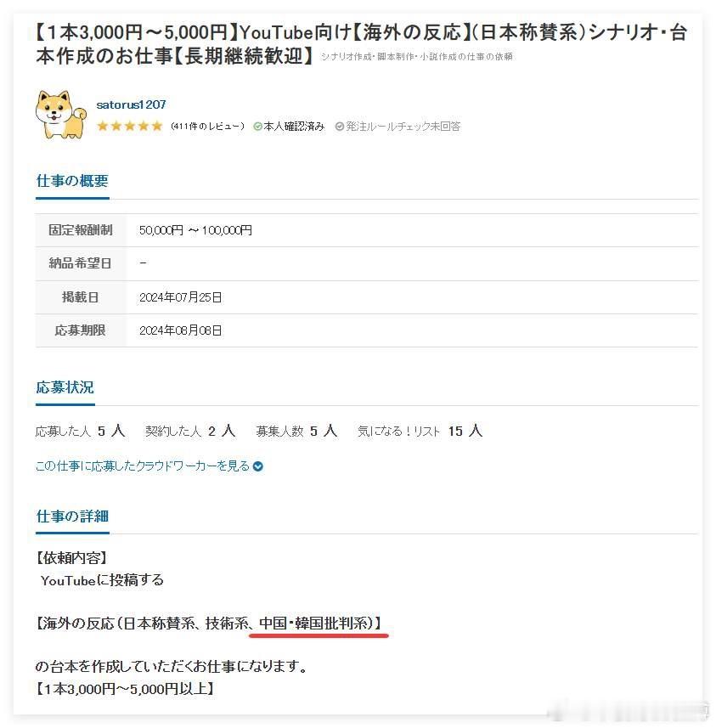Open the satorus1207 user profile link

click(131, 105)
